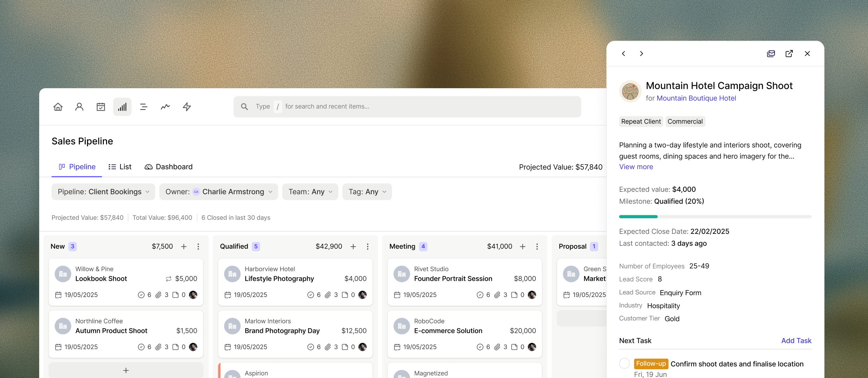Open the Lifestyle Photography card

pos(295,282)
